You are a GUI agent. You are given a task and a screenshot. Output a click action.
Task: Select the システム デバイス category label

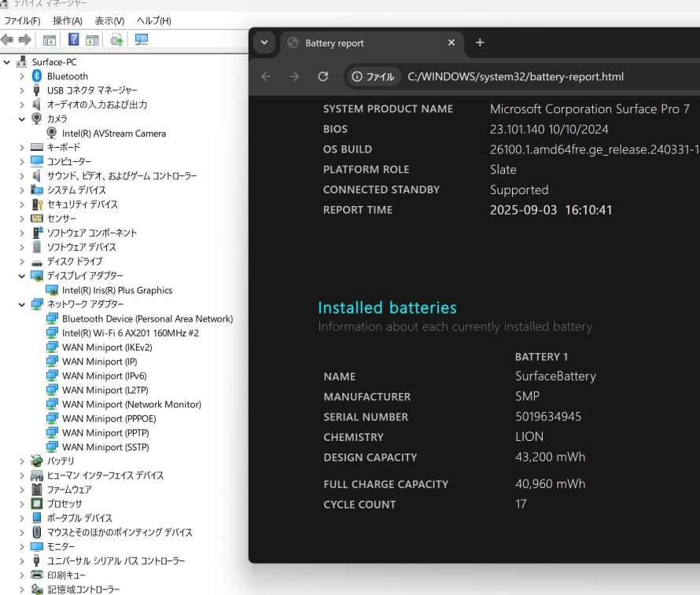(76, 190)
